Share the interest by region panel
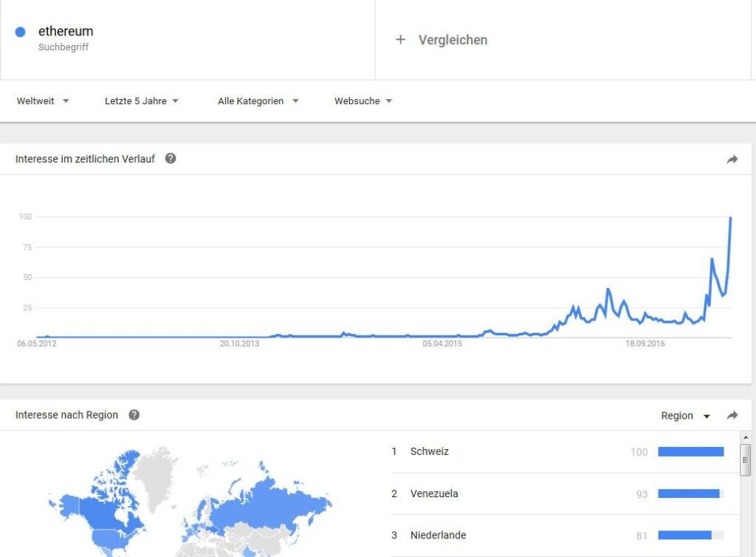Image resolution: width=756 pixels, height=557 pixels. 732,415
